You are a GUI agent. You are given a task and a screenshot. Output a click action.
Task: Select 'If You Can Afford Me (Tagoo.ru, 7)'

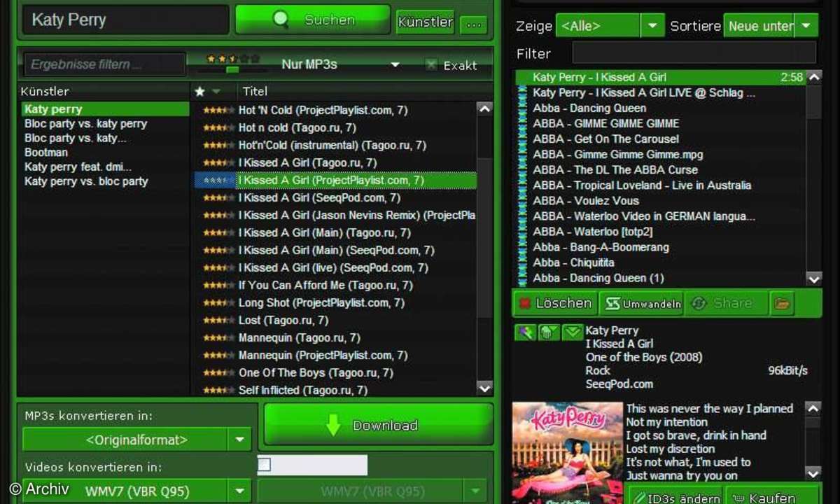point(325,286)
